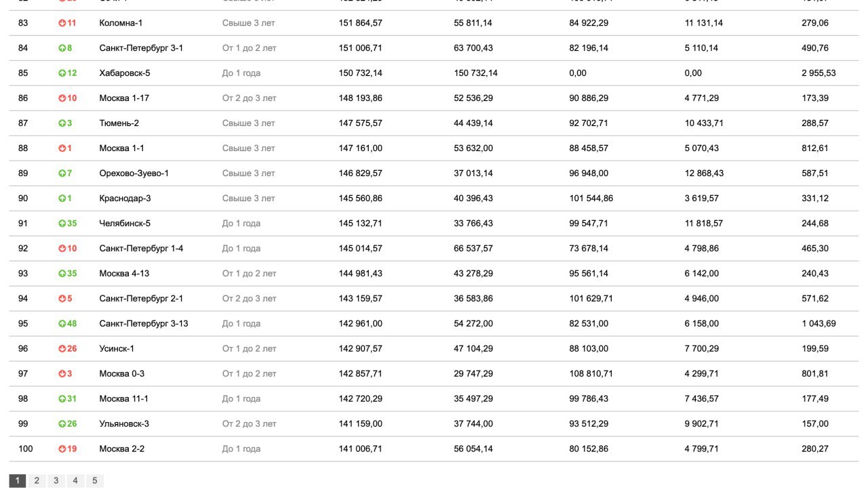Screen dimensions: 868x496
Task: Open page 3 in pagination
Action: (x=56, y=480)
